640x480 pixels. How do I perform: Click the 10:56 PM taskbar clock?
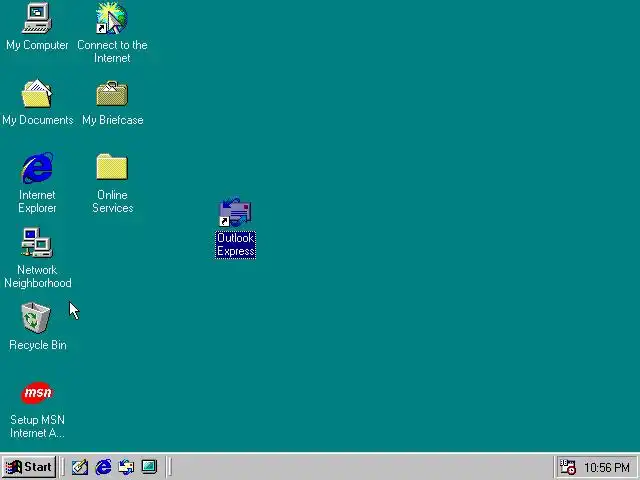point(607,467)
